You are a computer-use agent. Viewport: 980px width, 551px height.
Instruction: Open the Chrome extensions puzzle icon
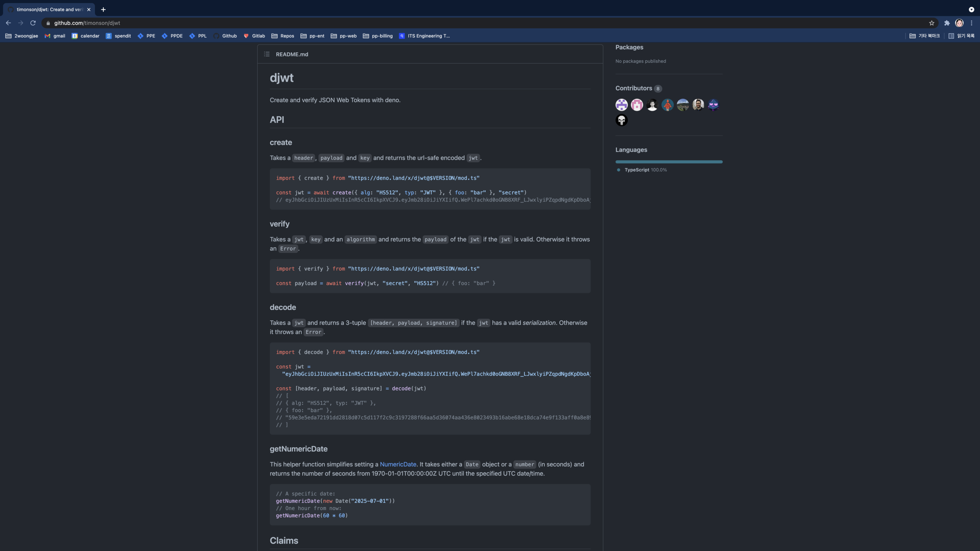tap(947, 23)
